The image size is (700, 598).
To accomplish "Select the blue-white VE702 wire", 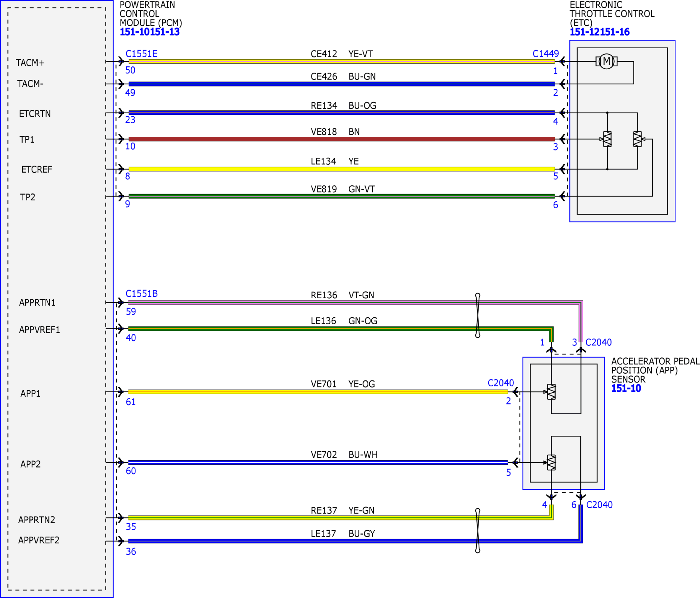I will point(318,463).
